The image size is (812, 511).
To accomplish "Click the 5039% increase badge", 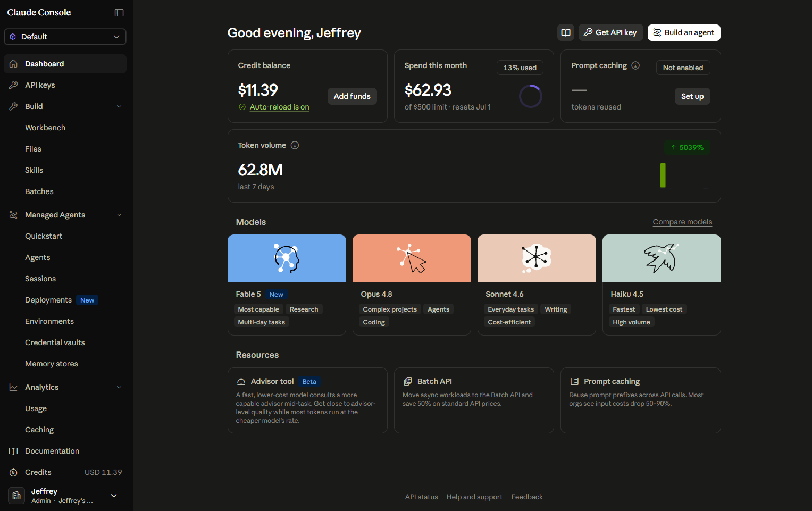I will click(687, 147).
